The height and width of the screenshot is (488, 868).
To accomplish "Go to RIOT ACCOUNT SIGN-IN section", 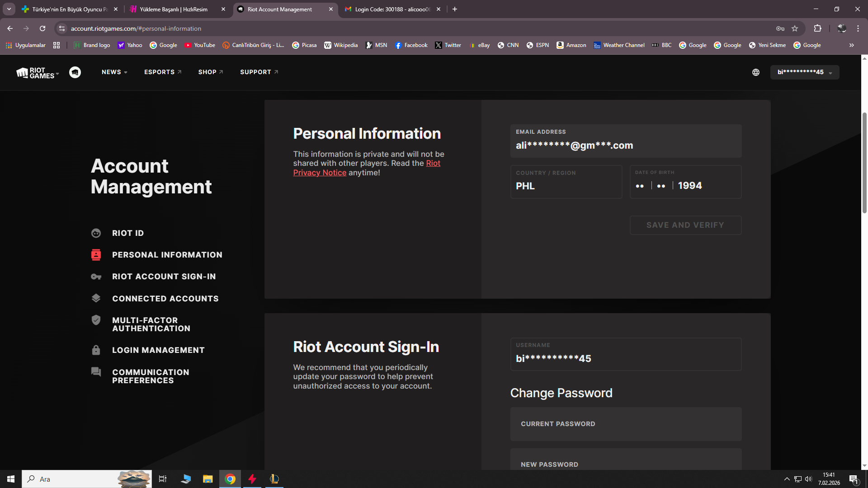I will pyautogui.click(x=164, y=277).
